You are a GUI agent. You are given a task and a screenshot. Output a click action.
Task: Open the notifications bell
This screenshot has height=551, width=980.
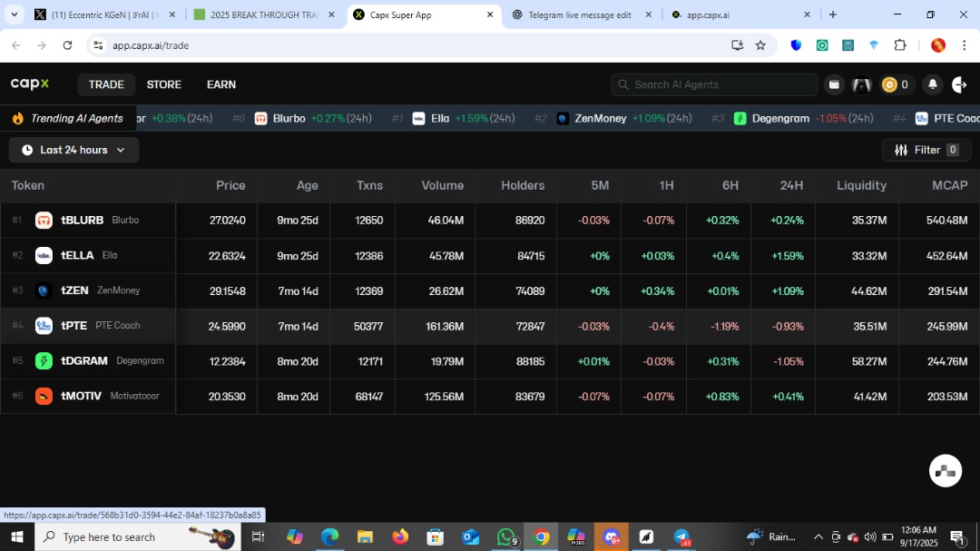click(x=933, y=84)
